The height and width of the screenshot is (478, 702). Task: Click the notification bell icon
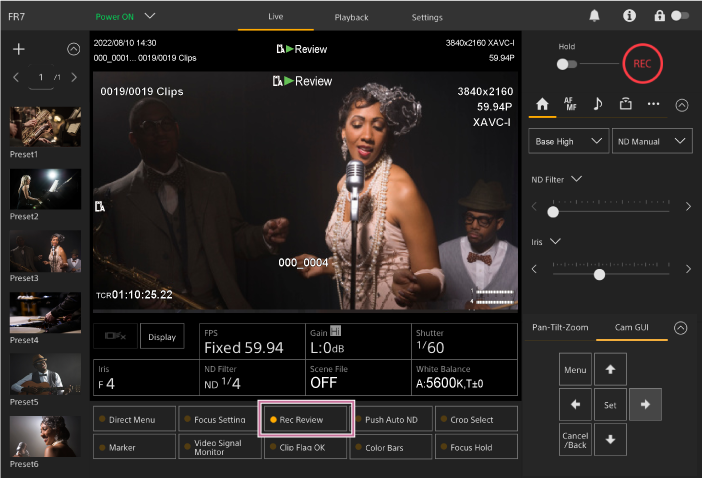pyautogui.click(x=594, y=16)
